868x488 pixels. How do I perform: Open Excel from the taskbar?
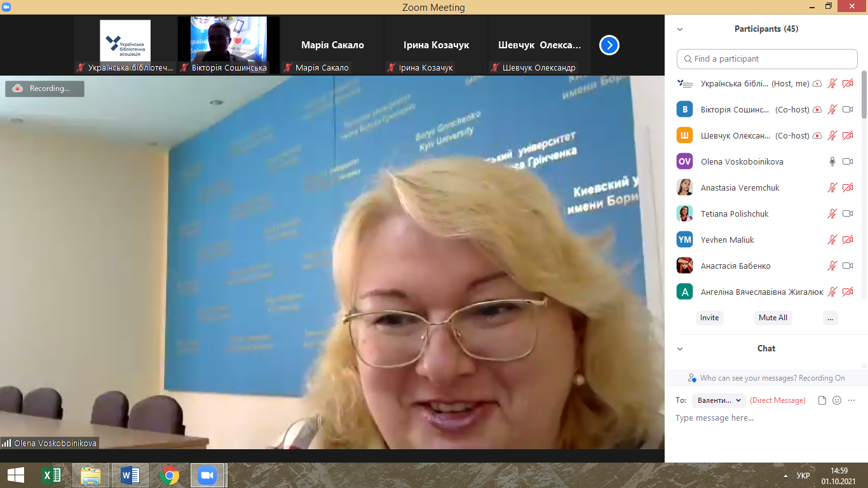coord(51,475)
